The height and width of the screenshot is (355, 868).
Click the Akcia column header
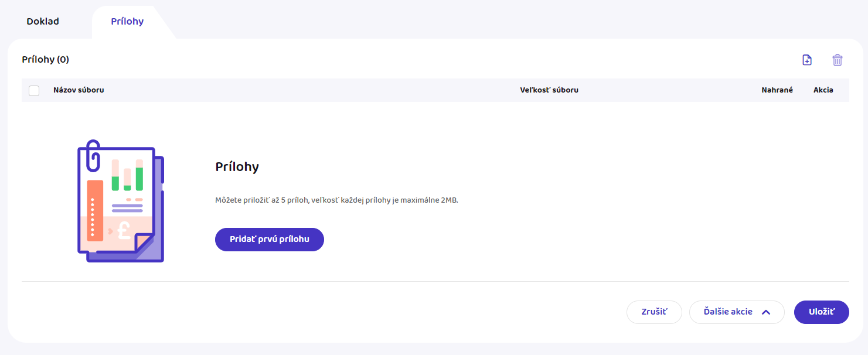pyautogui.click(x=823, y=90)
